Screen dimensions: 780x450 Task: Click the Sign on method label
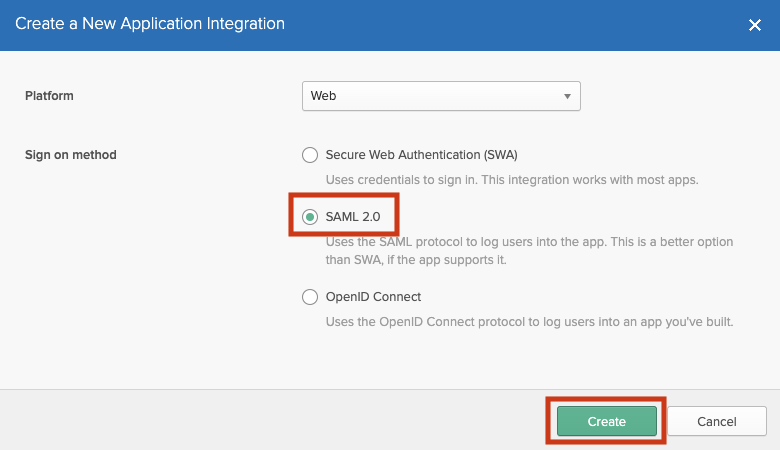pyautogui.click(x=71, y=155)
